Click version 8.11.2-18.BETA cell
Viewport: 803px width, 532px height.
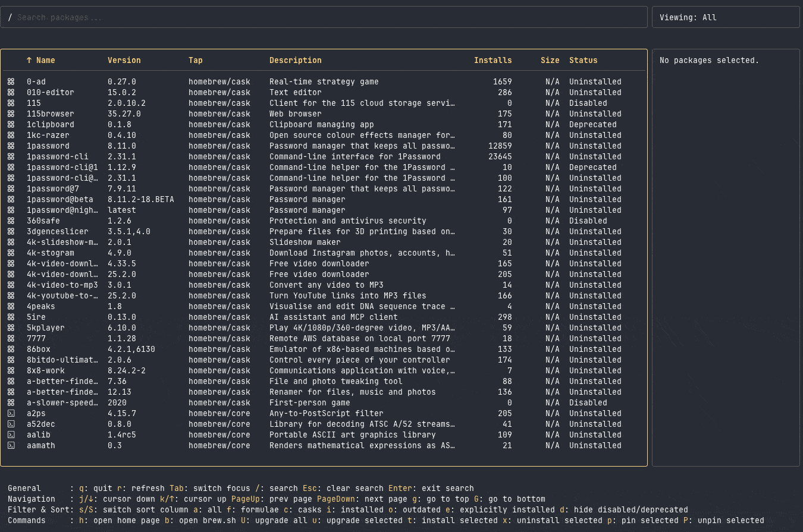point(141,199)
